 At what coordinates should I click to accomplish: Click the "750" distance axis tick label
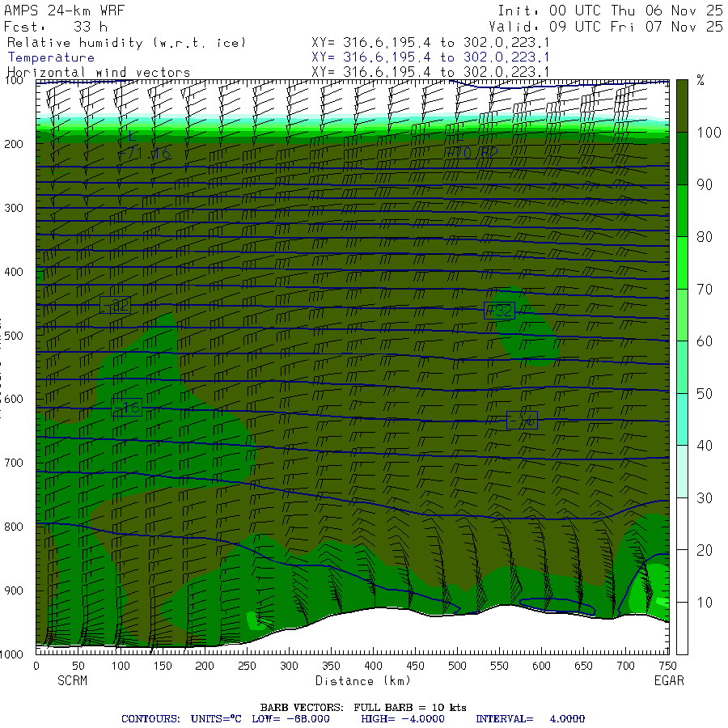coord(667,667)
